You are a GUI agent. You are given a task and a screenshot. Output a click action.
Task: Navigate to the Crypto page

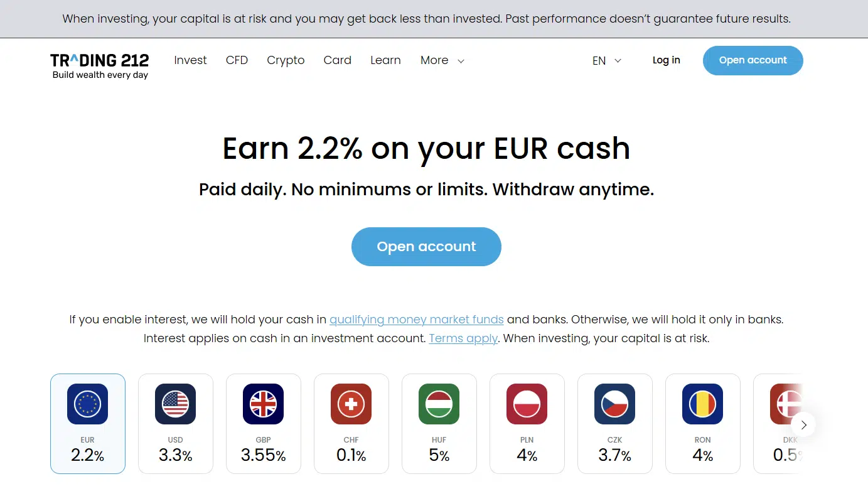click(286, 60)
